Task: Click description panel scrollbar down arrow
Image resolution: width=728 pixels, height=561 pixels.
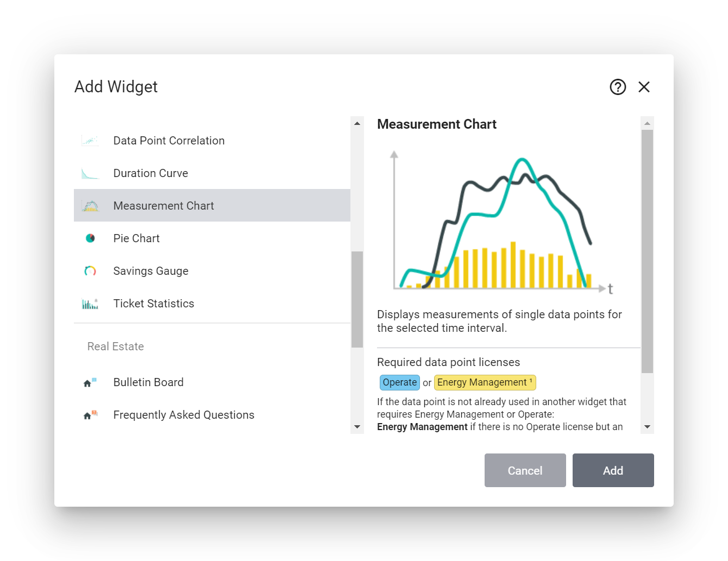Action: point(647,427)
